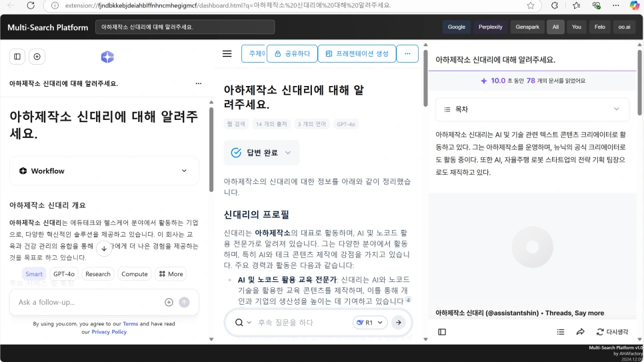Expand the 답변 완료 status dropdown

click(x=261, y=153)
